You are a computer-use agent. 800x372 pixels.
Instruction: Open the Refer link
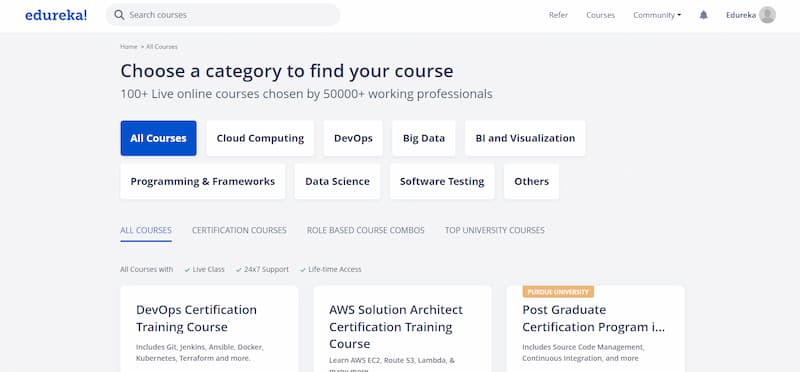558,15
